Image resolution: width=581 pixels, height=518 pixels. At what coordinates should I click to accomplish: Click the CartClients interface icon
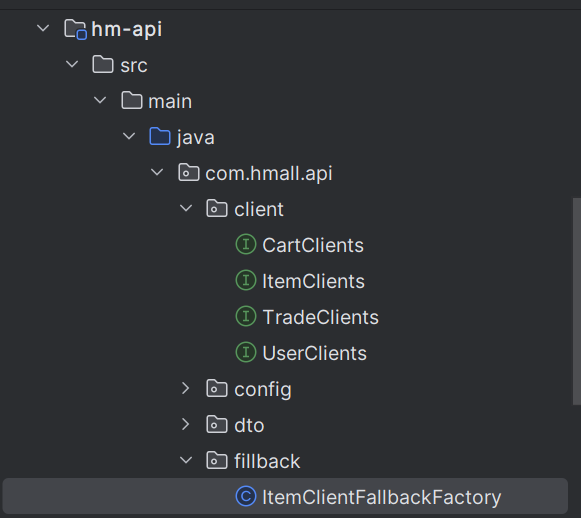(x=246, y=245)
